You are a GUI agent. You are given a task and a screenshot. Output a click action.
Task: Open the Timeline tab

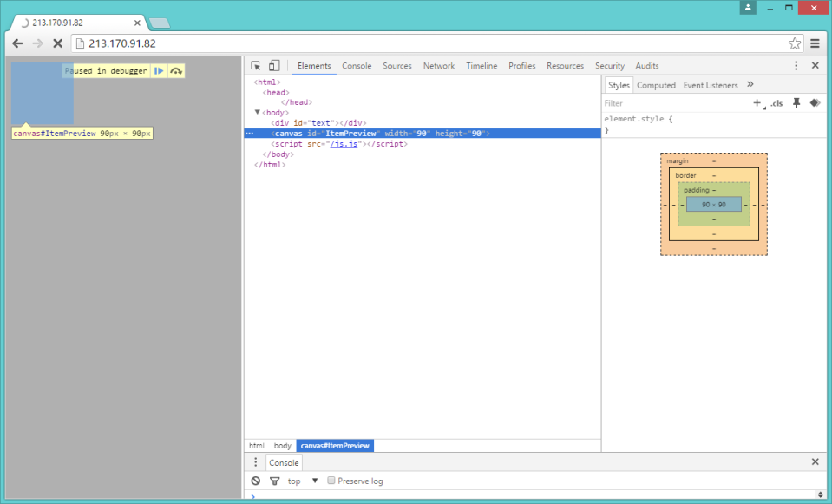pos(482,66)
